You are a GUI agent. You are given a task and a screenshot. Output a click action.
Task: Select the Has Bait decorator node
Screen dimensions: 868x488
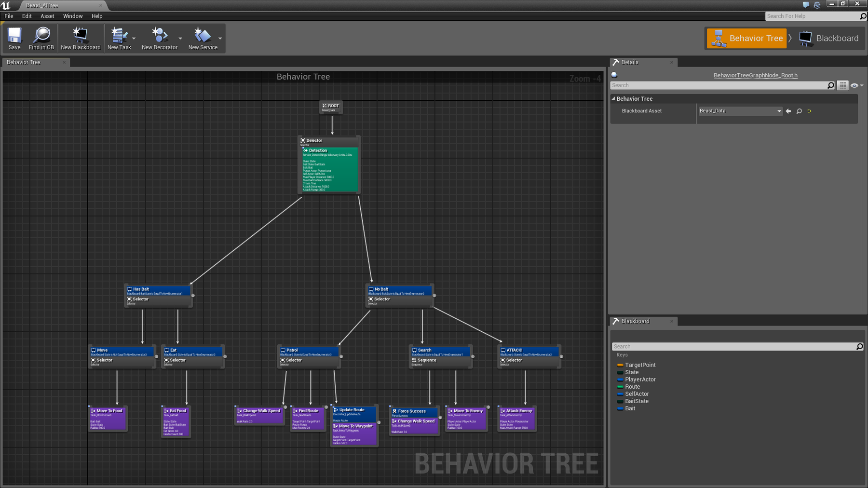tap(158, 291)
